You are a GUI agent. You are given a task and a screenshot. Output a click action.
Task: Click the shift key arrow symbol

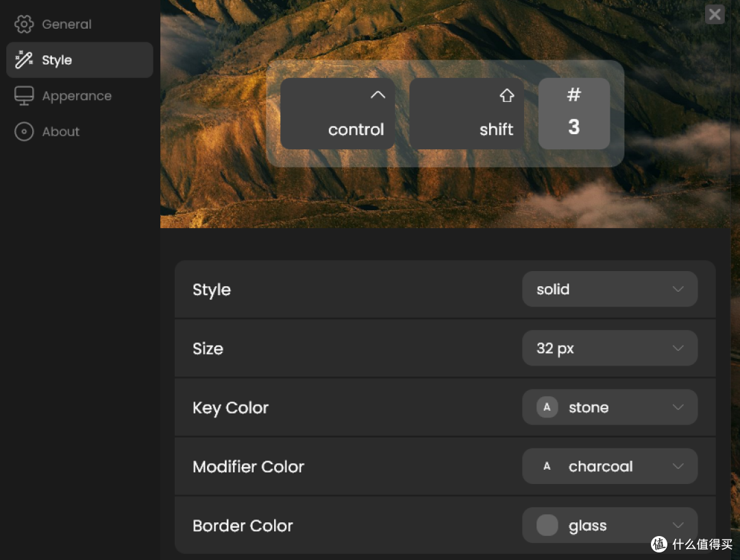[x=507, y=95]
